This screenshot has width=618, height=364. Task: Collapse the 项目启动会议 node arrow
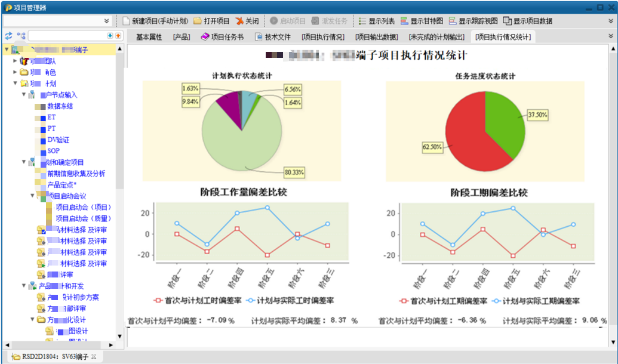[32, 196]
